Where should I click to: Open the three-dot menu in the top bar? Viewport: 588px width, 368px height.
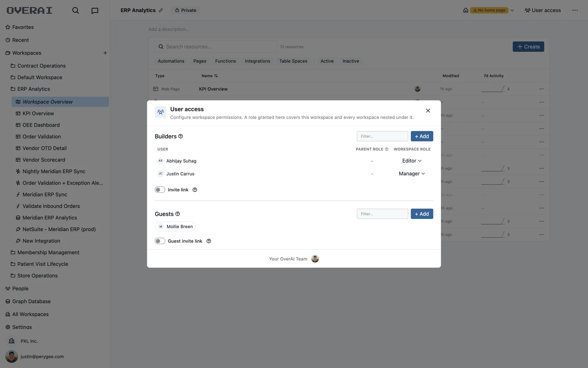pos(575,10)
